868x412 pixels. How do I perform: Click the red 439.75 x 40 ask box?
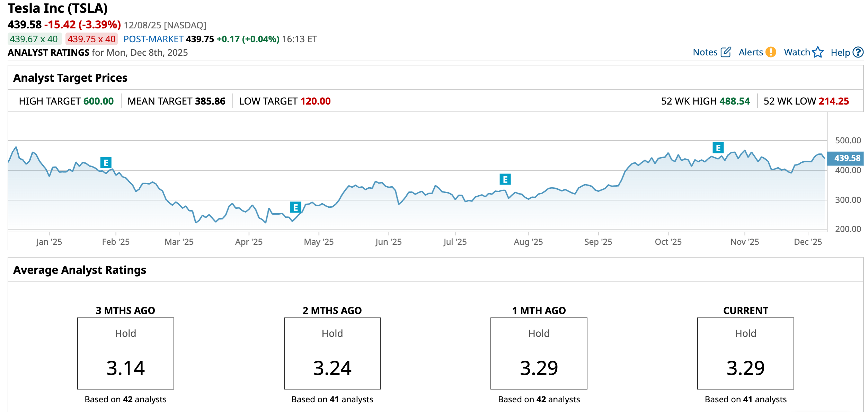tap(91, 39)
